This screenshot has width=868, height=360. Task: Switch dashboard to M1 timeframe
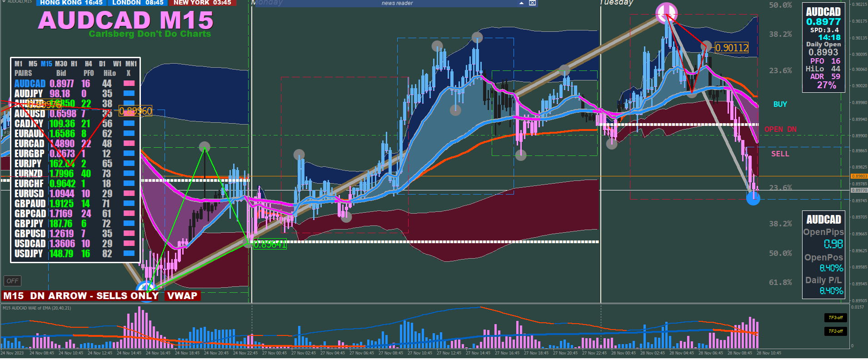(x=18, y=64)
